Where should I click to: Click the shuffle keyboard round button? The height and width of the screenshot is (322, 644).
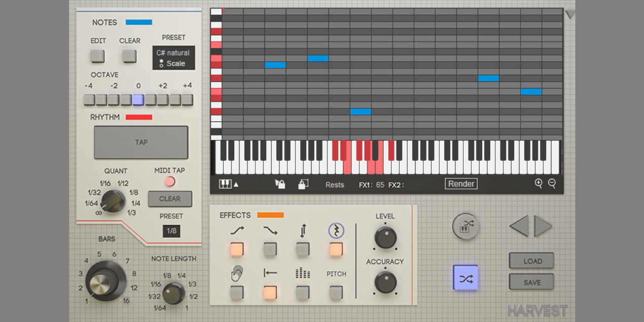point(465,226)
